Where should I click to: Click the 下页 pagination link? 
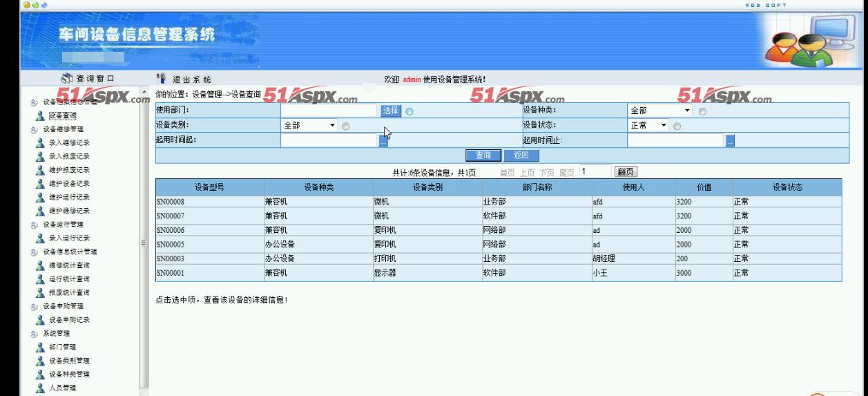(x=547, y=172)
